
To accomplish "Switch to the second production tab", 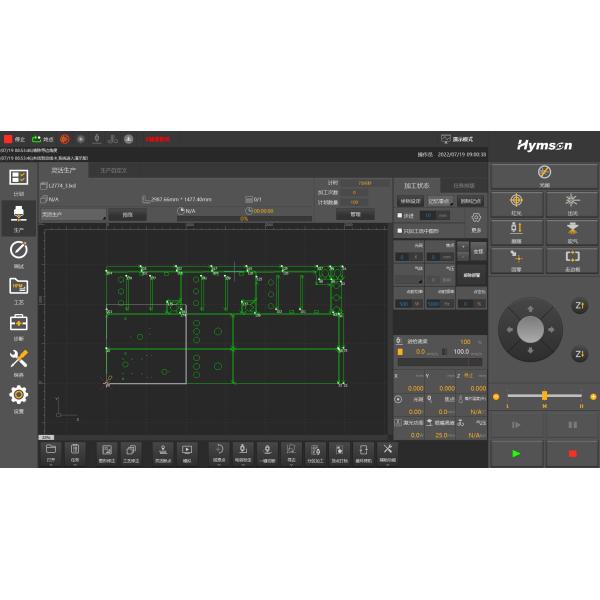I will [x=114, y=171].
